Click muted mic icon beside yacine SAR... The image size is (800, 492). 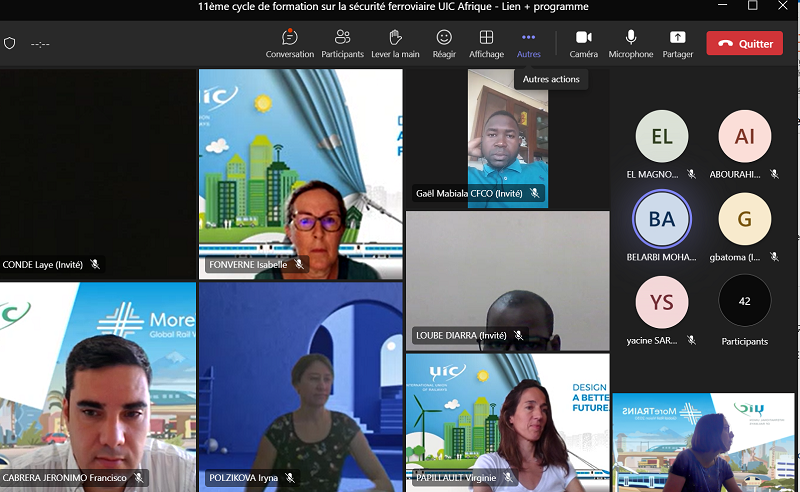[x=691, y=340]
